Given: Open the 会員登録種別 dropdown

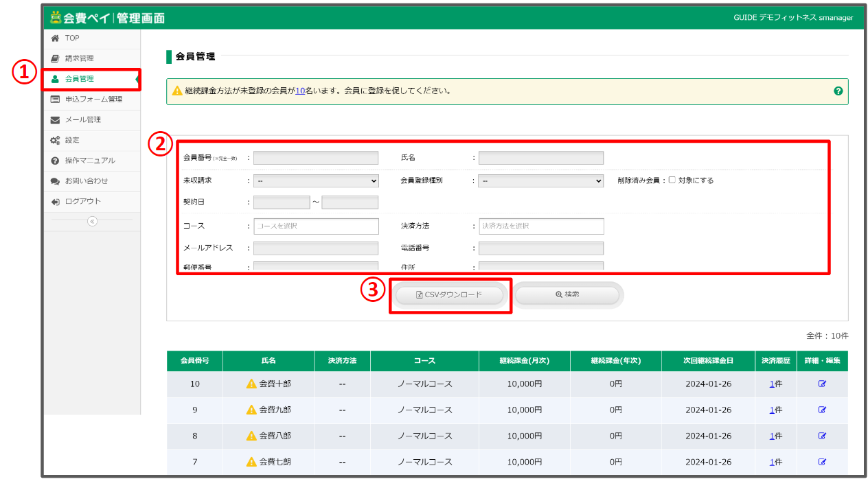Looking at the screenshot, I should pos(540,181).
